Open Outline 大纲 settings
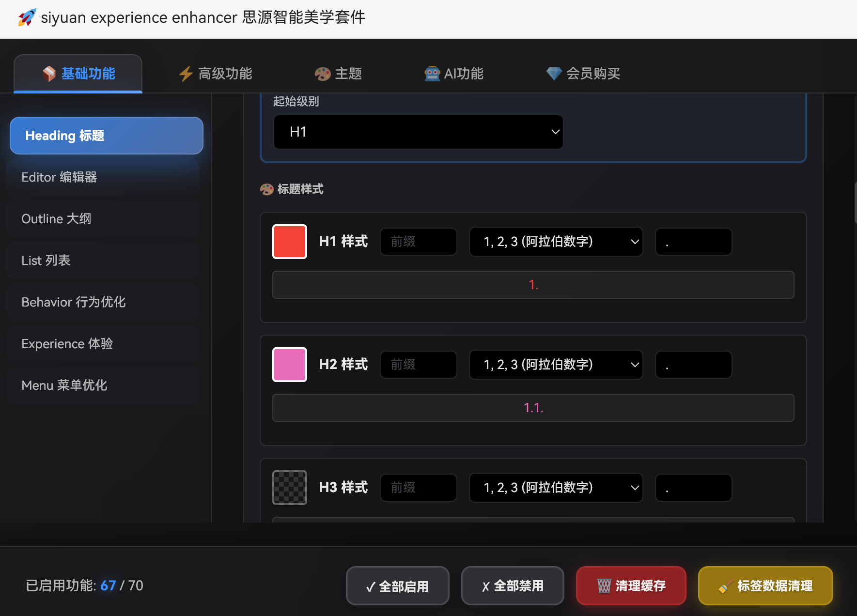857x616 pixels. pyautogui.click(x=103, y=219)
